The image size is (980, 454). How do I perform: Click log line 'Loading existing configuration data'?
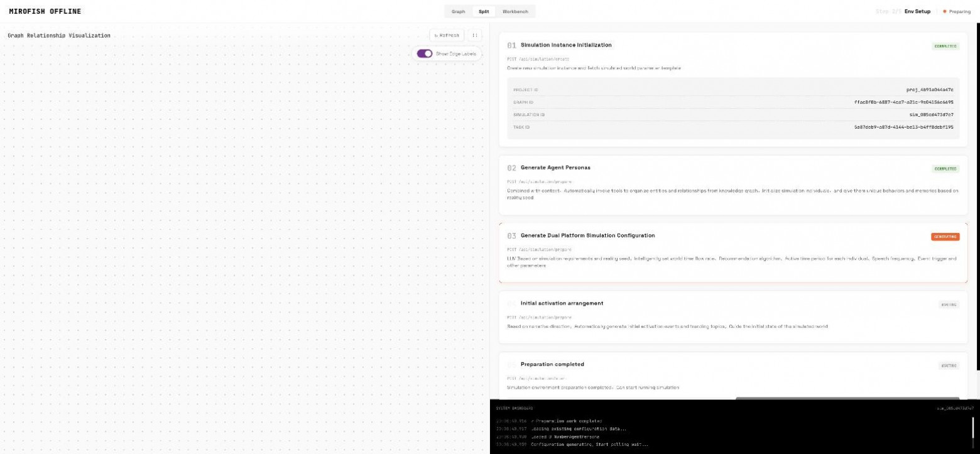coord(578,429)
